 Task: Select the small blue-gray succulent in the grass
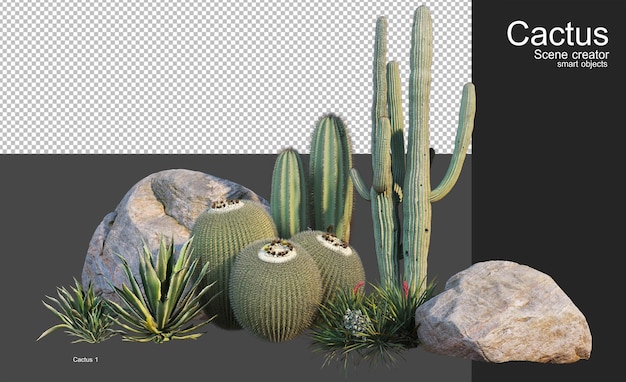[355, 320]
